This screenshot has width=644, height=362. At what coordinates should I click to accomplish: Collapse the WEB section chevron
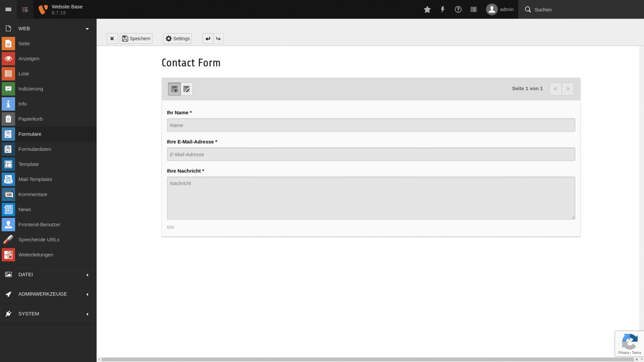tap(87, 28)
